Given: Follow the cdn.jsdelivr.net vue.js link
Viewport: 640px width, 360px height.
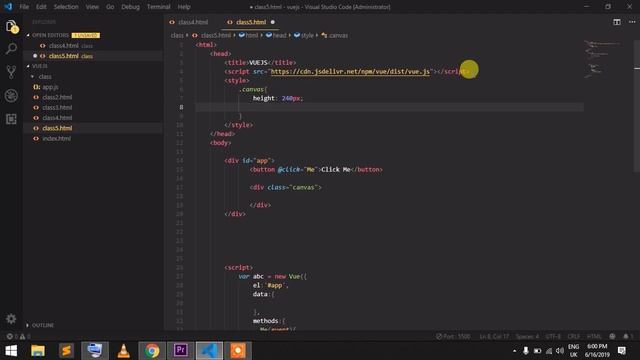Looking at the screenshot, I should 350,71.
